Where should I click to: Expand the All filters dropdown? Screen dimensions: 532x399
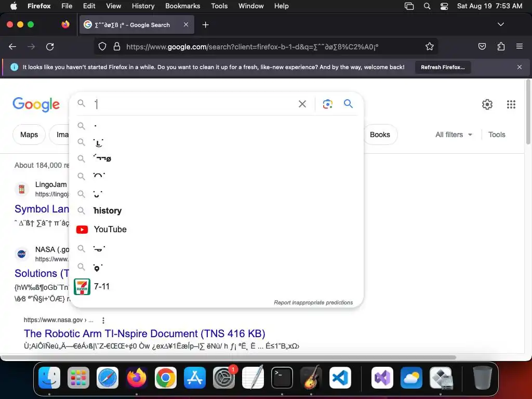(x=454, y=135)
